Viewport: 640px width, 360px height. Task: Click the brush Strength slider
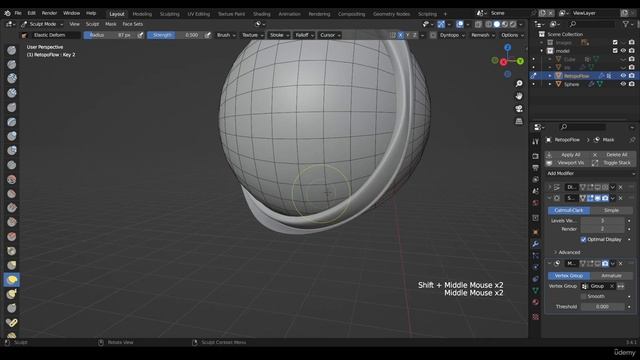tap(175, 35)
